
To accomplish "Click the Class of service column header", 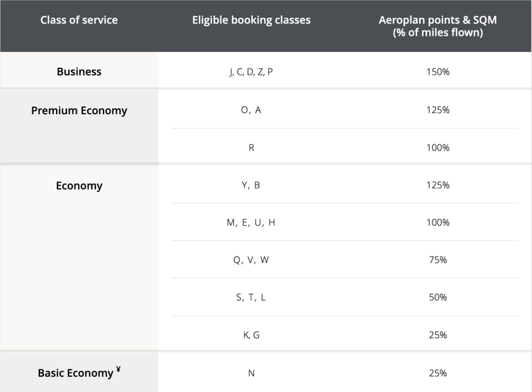I will point(79,20).
